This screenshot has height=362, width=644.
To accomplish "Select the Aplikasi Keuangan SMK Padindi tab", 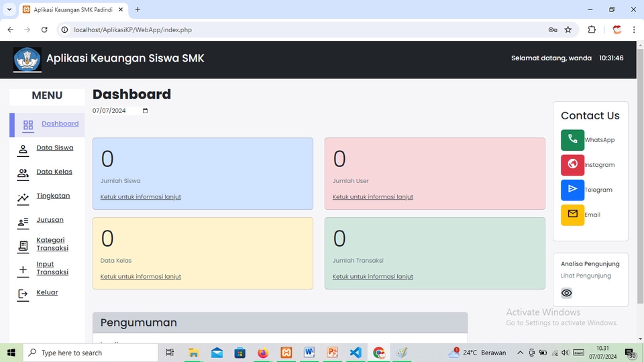I will coord(74,9).
